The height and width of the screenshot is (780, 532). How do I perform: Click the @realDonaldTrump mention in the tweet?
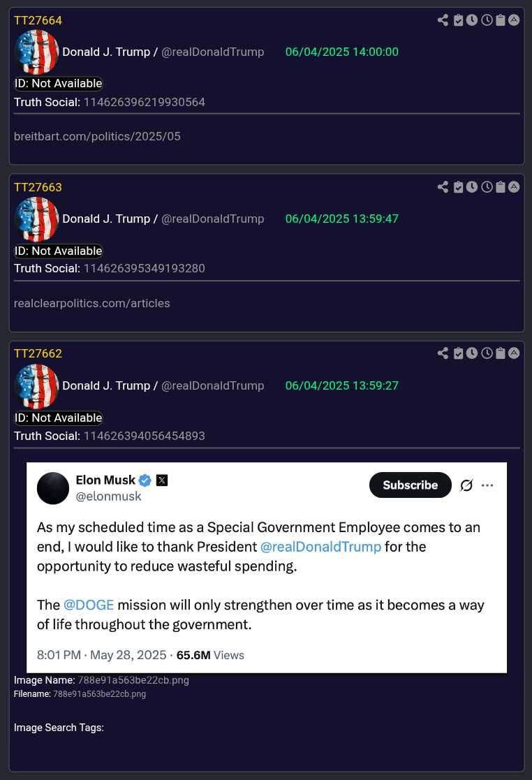point(320,547)
